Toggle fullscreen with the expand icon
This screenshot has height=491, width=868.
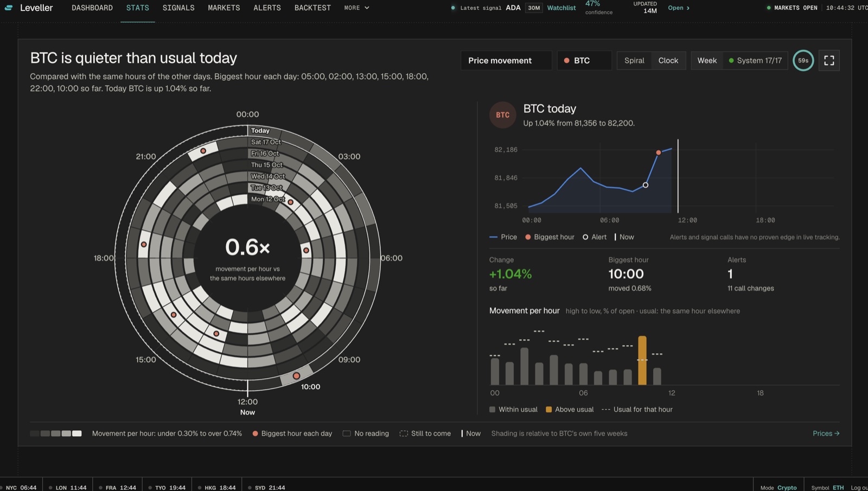pyautogui.click(x=829, y=60)
